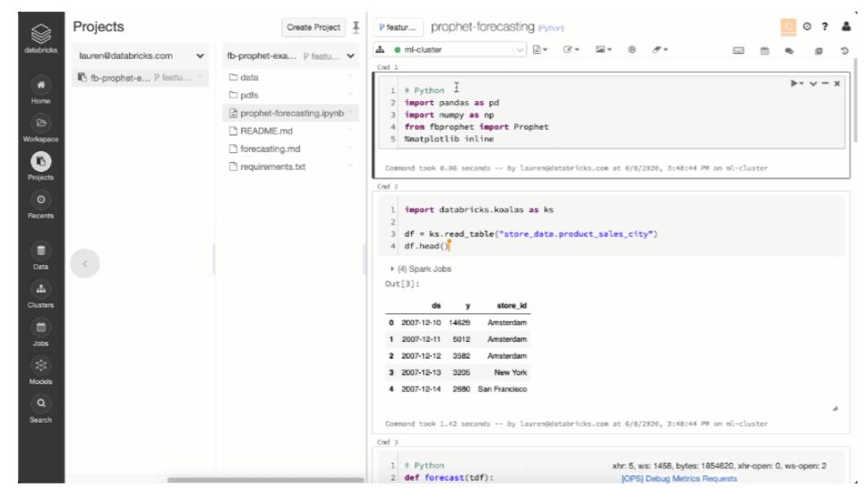Open cell 1 options chevron
The height and width of the screenshot is (504, 866).
tap(813, 84)
